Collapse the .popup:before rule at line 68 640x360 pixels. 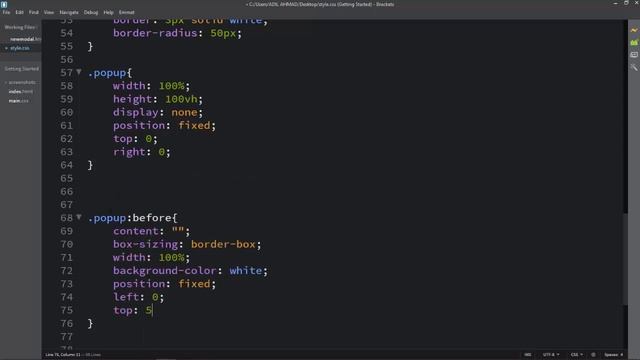point(79,217)
